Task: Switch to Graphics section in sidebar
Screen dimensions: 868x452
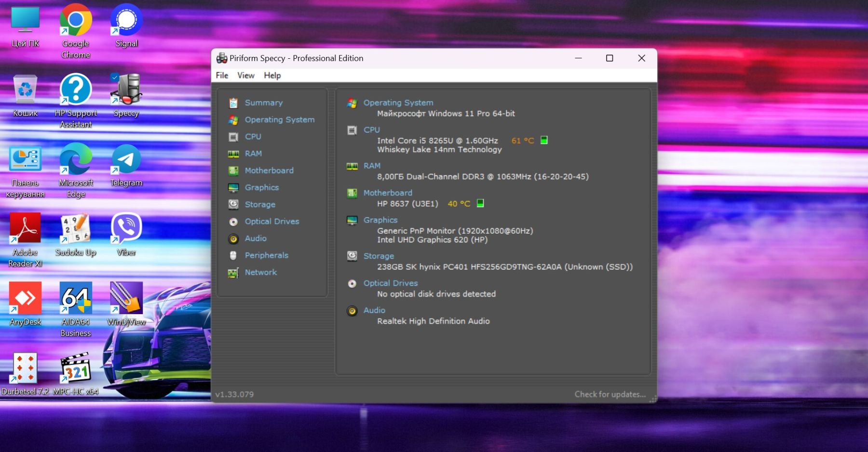Action: pos(262,187)
